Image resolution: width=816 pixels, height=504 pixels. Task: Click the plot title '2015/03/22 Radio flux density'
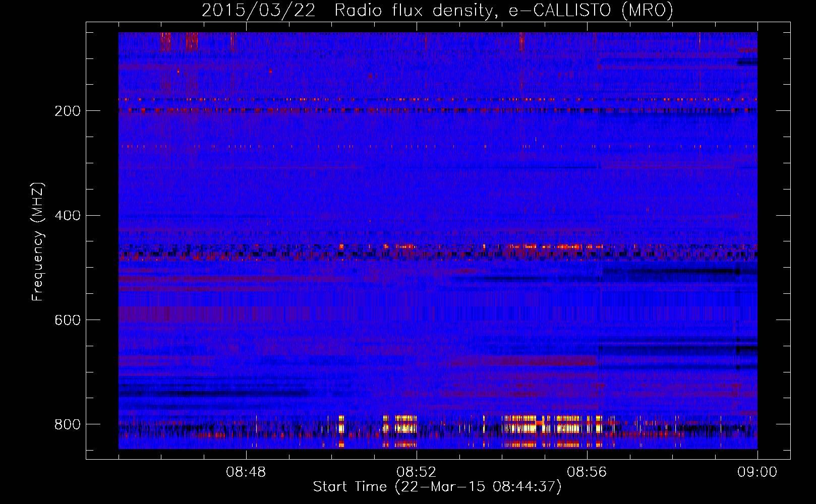438,10
